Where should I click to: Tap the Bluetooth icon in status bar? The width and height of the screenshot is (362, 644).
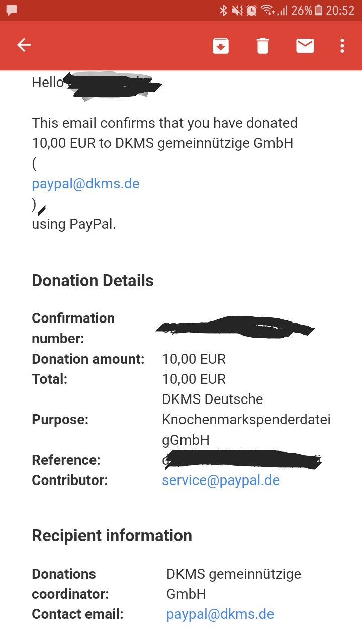pyautogui.click(x=224, y=10)
